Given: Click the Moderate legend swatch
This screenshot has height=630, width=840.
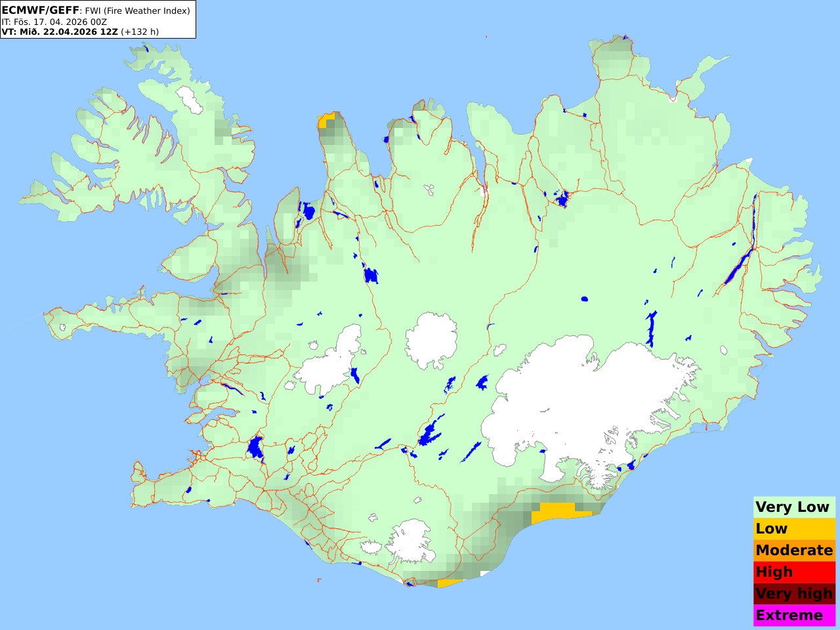Looking at the screenshot, I should (794, 551).
